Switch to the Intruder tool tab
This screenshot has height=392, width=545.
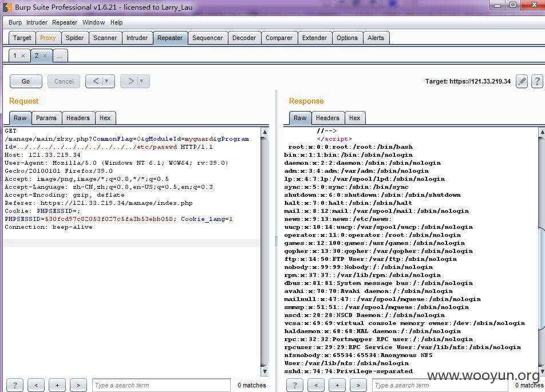tap(137, 38)
